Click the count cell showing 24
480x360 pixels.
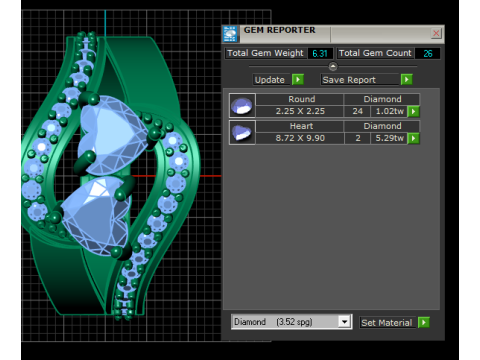coord(357,111)
